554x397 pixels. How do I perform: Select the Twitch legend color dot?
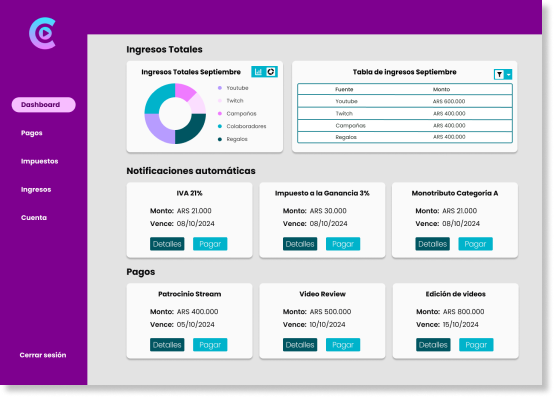click(x=220, y=101)
